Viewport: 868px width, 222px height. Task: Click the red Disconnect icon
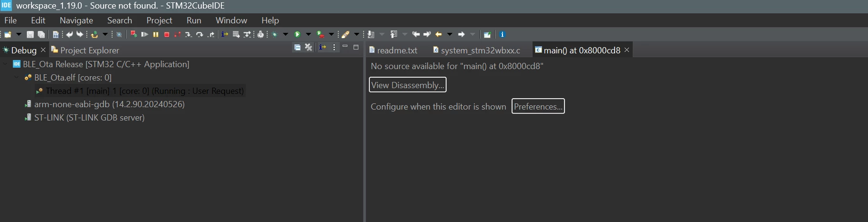(x=178, y=34)
